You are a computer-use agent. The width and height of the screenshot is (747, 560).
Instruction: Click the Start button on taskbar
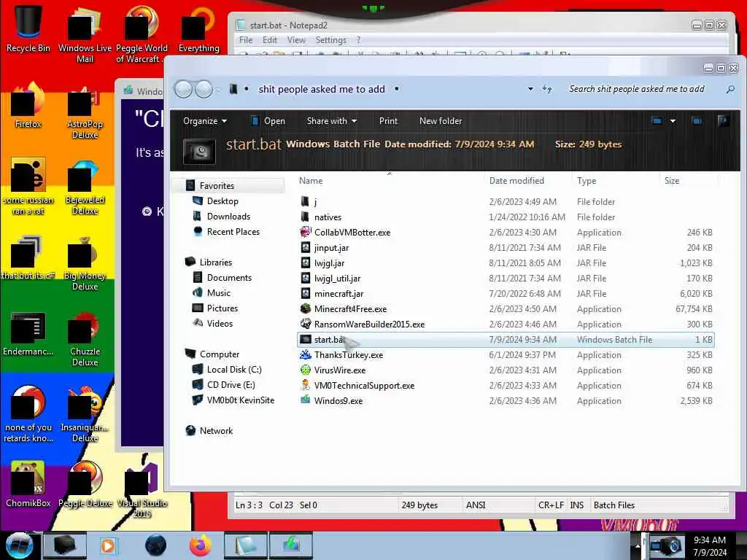[x=18, y=545]
